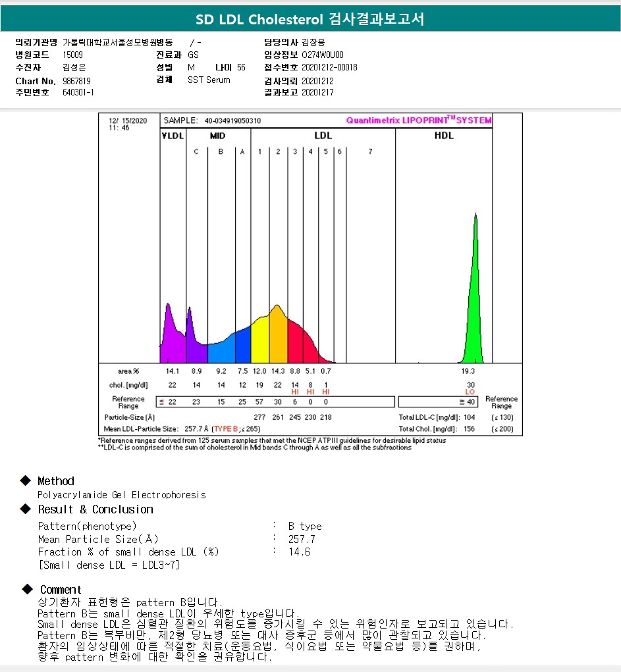Screen dimensions: 621x672
Task: Select area % value "14.3"
Action: (x=278, y=371)
